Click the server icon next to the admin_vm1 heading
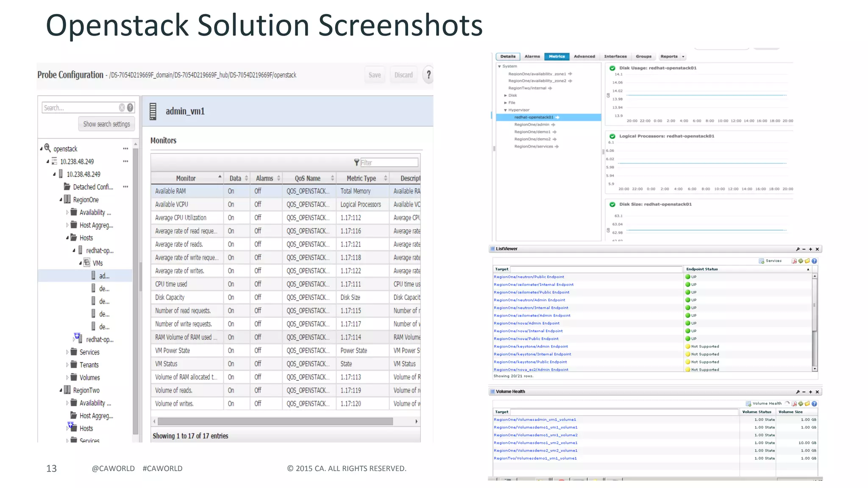This screenshot has height=488, width=868. (153, 111)
